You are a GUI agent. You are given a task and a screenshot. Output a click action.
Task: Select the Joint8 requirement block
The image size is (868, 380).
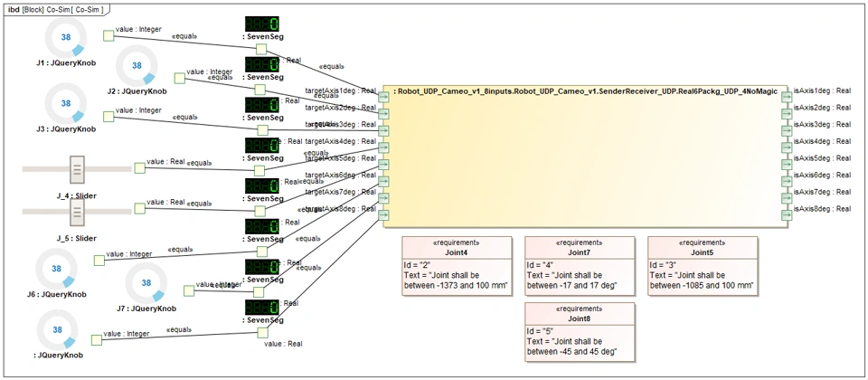(580, 332)
